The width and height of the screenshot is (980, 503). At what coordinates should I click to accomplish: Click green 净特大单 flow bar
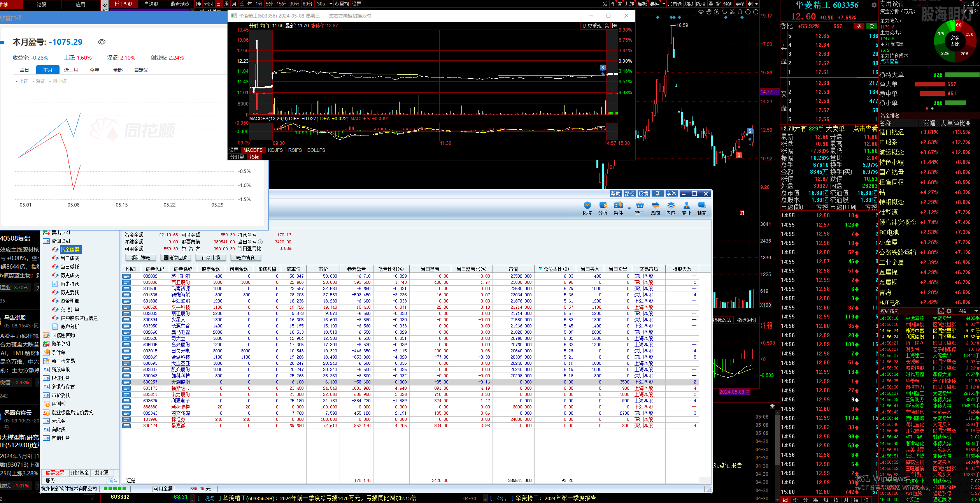962,75
